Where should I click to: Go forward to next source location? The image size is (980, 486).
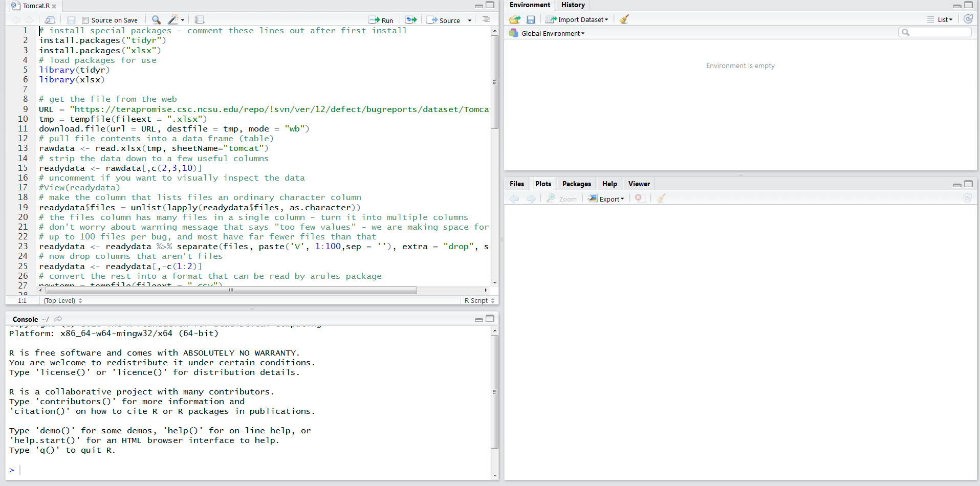[29, 20]
